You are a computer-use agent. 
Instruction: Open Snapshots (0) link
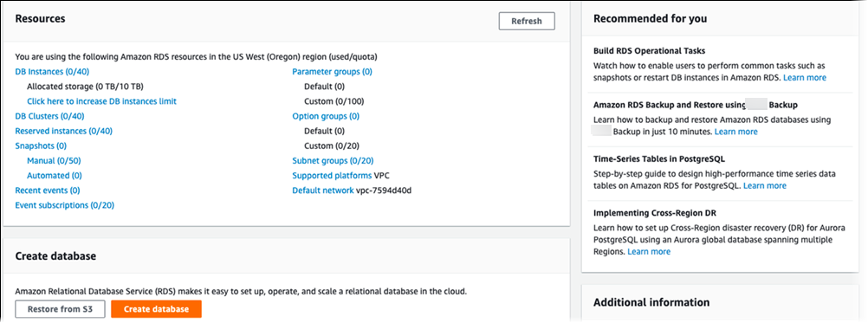click(41, 146)
